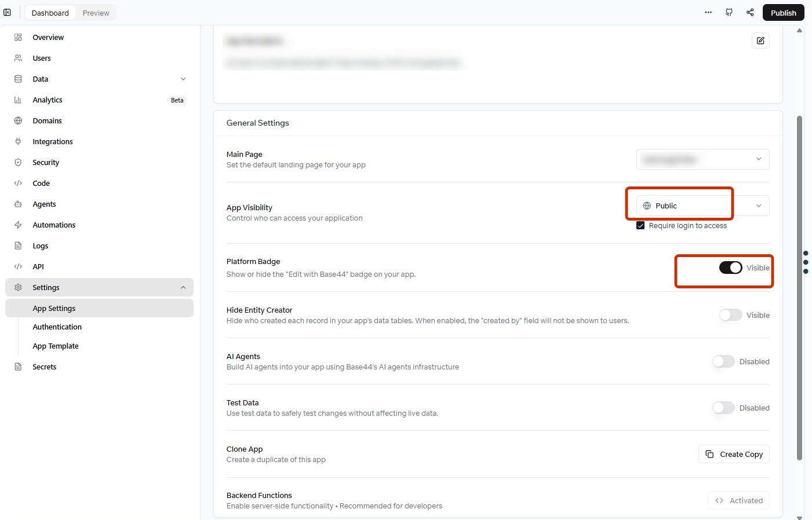Open the three-dot more options menu
Screen dimensions: 812x520
coord(708,12)
